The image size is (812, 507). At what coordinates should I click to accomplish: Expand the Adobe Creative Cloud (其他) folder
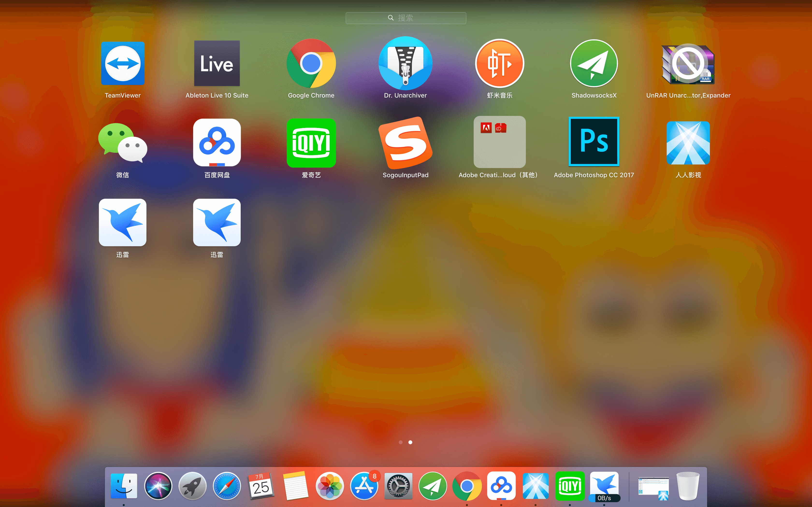pyautogui.click(x=500, y=142)
